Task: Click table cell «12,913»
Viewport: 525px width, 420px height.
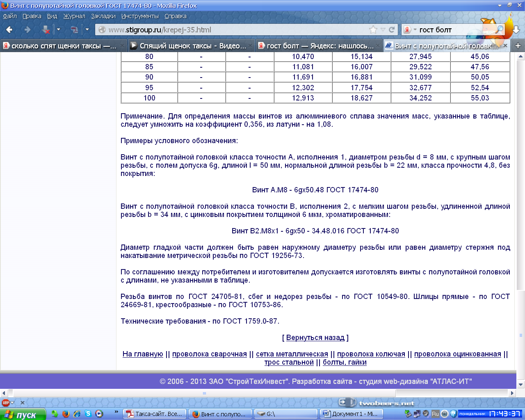Action: (x=303, y=98)
